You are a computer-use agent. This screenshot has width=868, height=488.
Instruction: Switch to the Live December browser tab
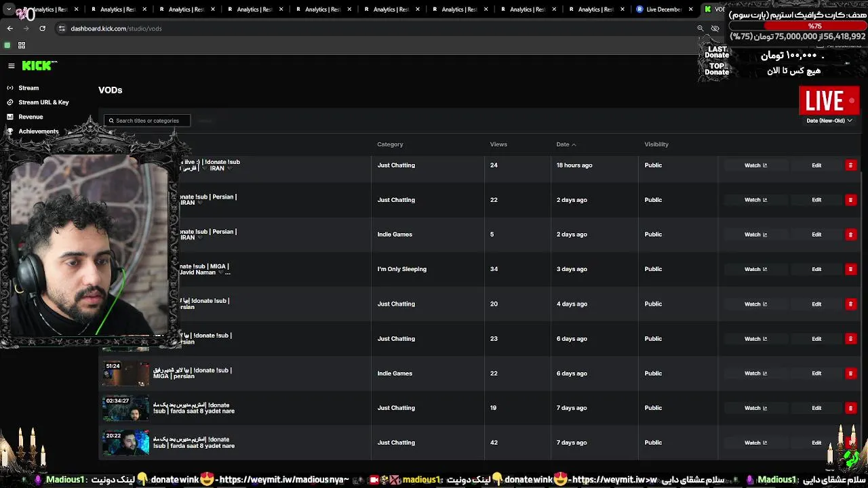[665, 9]
